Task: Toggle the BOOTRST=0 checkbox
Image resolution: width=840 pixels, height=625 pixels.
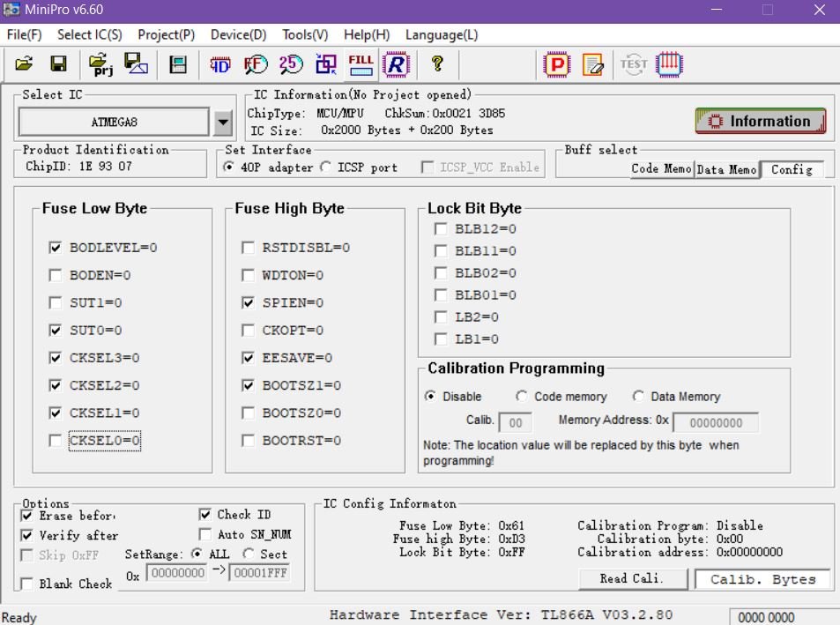Action: click(248, 440)
